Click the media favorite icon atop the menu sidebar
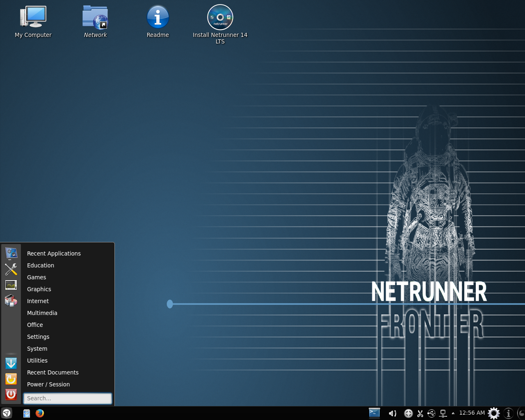 (11, 253)
